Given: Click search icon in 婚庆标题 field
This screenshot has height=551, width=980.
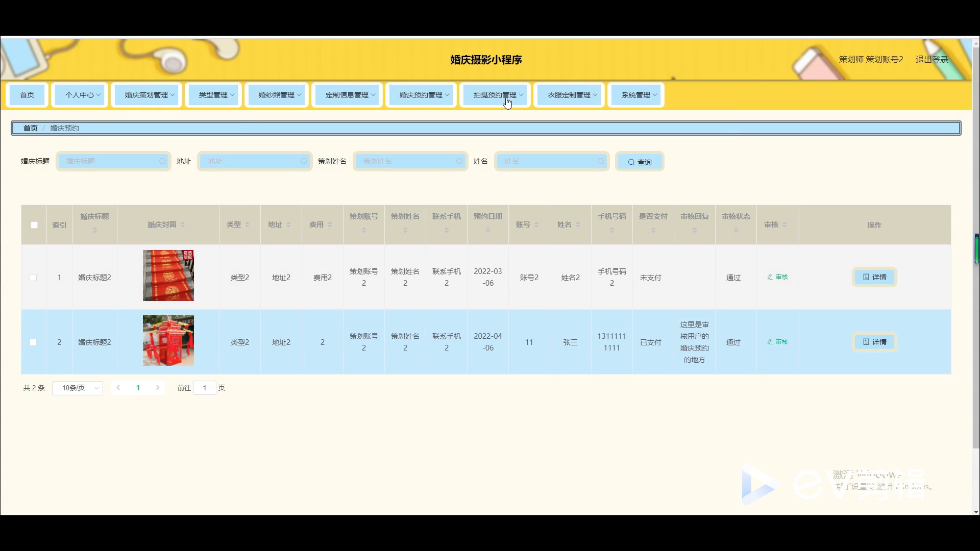Looking at the screenshot, I should click(x=162, y=161).
